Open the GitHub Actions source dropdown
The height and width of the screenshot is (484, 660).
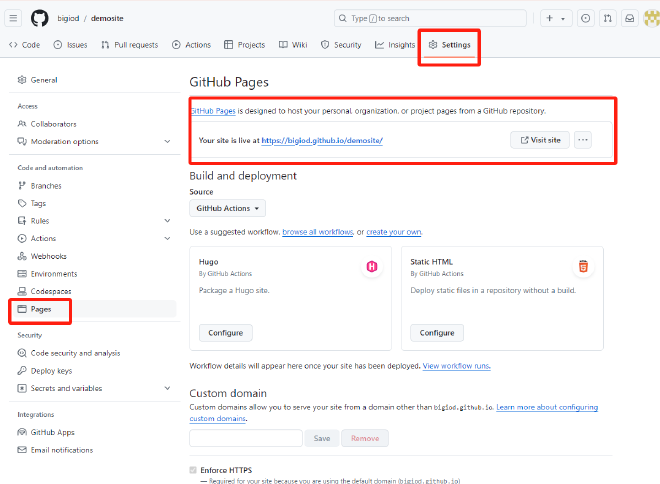[x=227, y=208]
